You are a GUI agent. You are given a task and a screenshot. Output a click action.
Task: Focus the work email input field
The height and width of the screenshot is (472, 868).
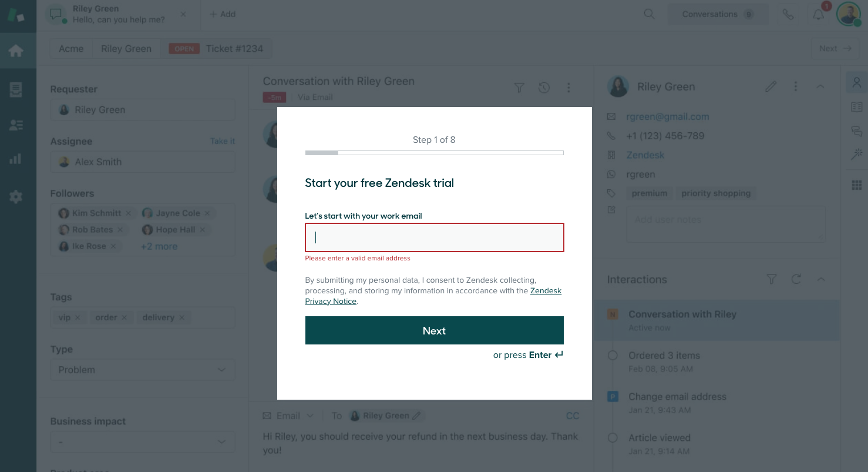pos(434,237)
